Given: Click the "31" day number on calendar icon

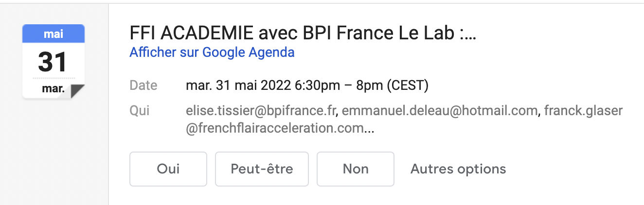Looking at the screenshot, I should click(53, 62).
